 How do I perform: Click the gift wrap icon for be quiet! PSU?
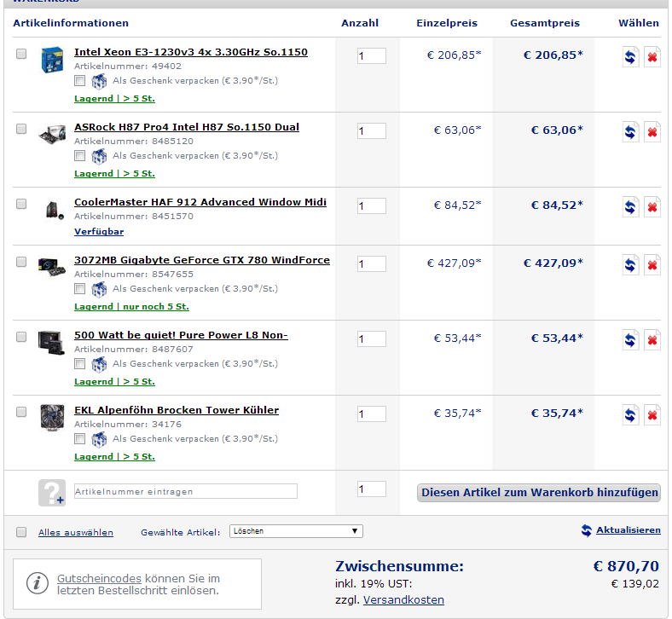99,364
